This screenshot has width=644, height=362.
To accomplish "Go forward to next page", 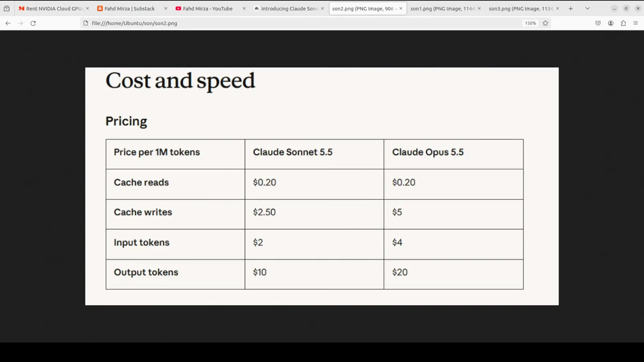I will (21, 23).
